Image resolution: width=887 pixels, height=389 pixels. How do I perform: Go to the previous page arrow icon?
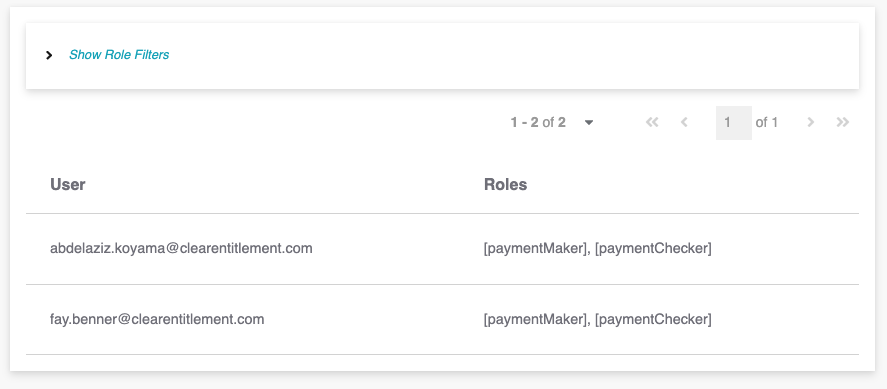click(x=684, y=122)
